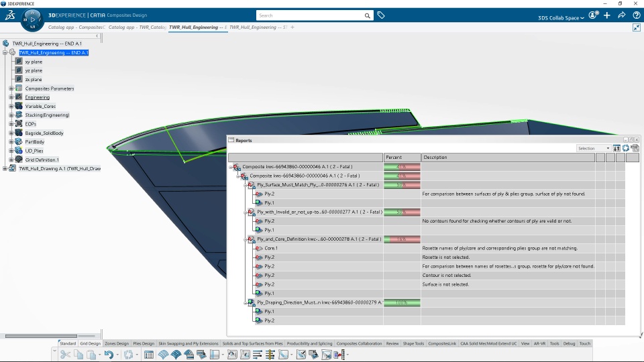Click the Percent column header

402,157
